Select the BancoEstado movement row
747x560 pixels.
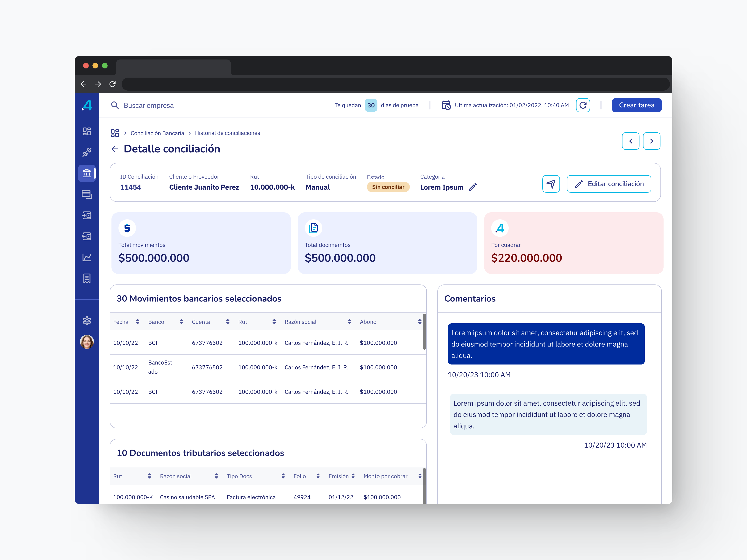coord(268,367)
